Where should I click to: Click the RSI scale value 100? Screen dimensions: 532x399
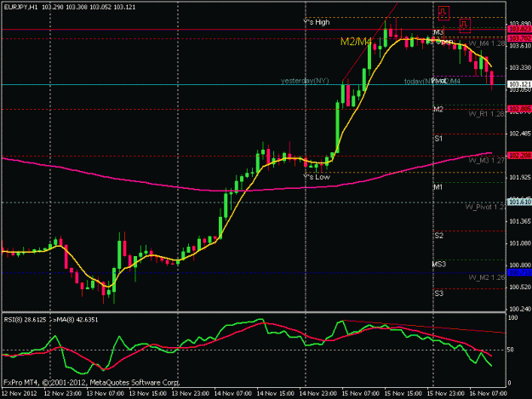tap(513, 318)
